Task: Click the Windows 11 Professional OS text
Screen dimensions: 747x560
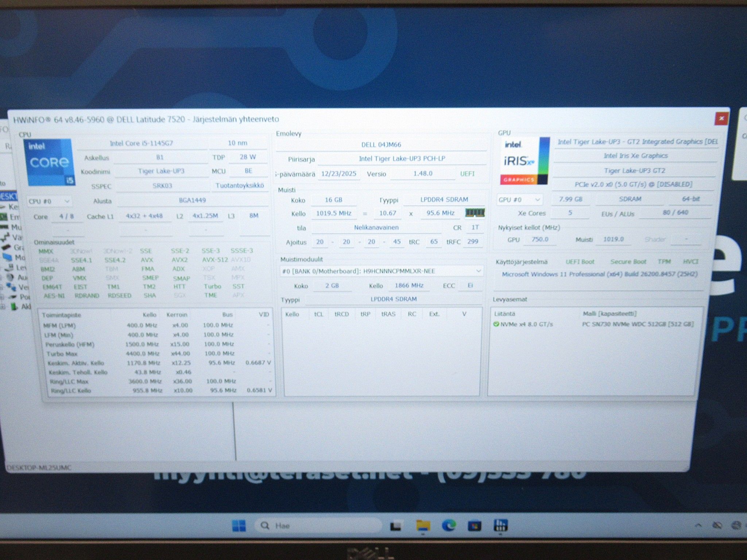Action: click(599, 274)
